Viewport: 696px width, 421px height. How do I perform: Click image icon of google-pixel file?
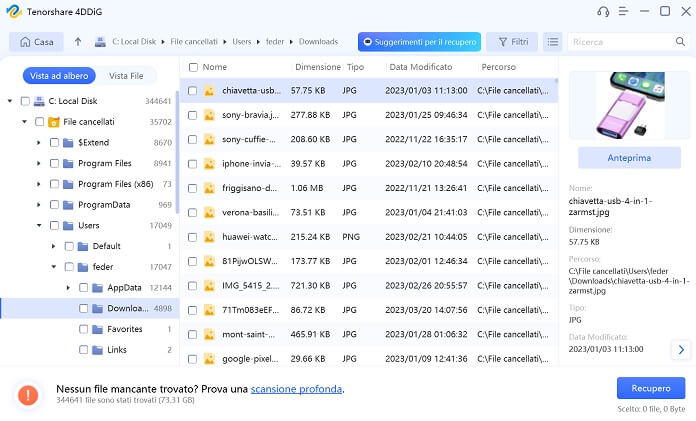click(x=209, y=359)
